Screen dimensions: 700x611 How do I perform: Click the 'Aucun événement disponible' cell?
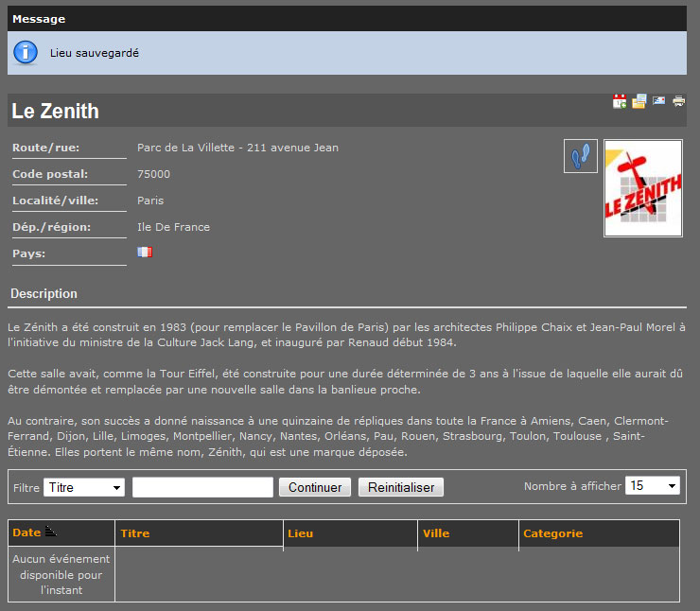pos(61,574)
